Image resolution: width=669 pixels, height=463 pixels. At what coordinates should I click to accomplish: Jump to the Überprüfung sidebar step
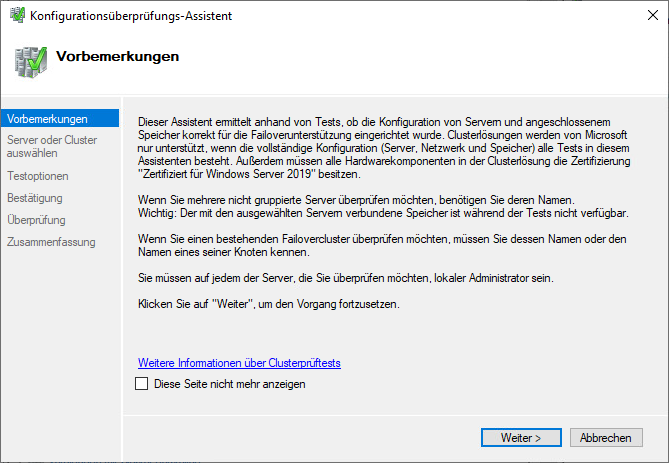(36, 220)
